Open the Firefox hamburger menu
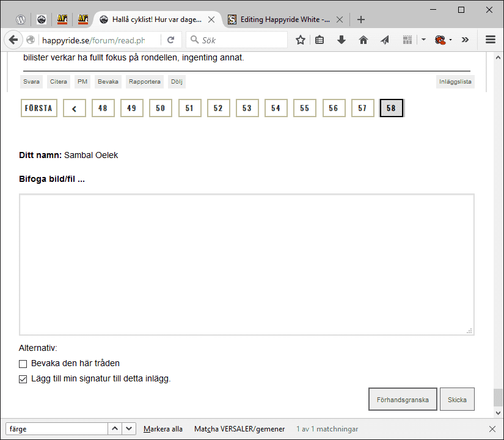This screenshot has height=440, width=504. coord(490,40)
